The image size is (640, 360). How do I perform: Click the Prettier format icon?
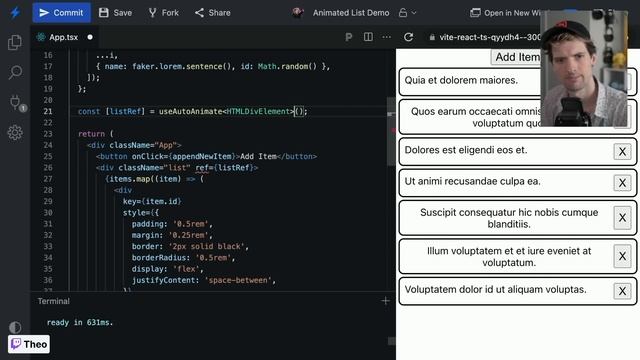click(349, 37)
